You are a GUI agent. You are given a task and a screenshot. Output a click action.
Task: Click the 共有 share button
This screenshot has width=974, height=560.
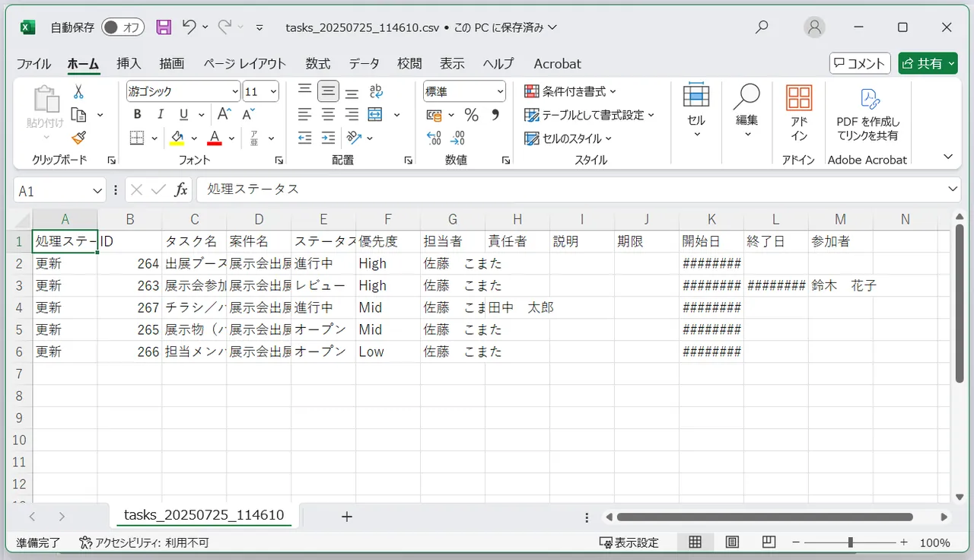click(x=928, y=64)
